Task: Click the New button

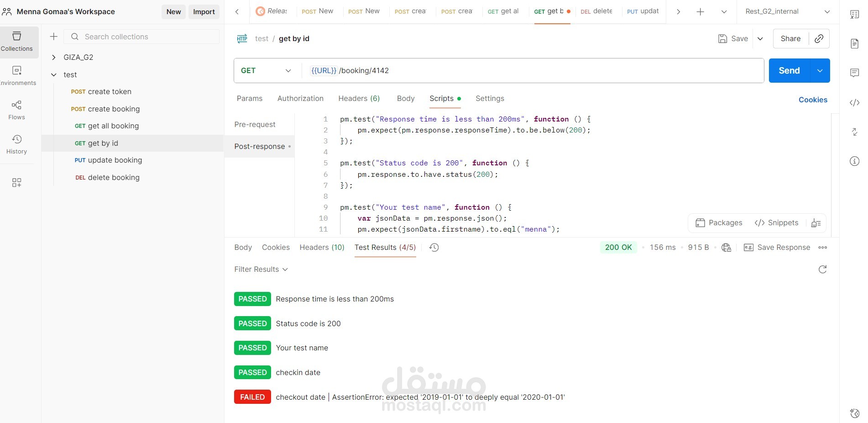Action: click(x=173, y=11)
